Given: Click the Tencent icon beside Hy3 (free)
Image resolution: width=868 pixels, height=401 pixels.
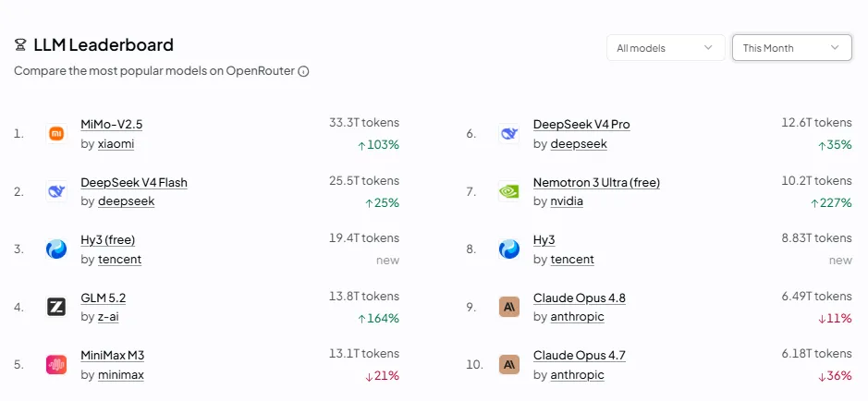Looking at the screenshot, I should pos(56,249).
